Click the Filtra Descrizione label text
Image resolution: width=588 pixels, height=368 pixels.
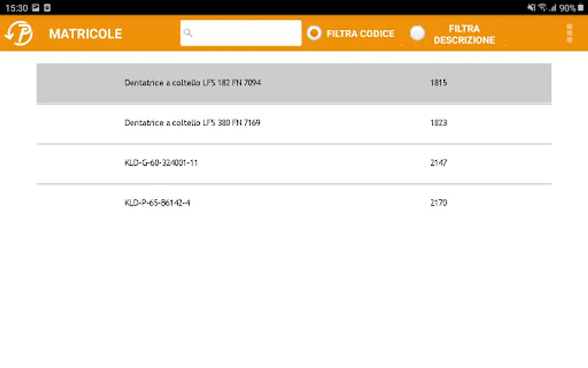tap(464, 34)
